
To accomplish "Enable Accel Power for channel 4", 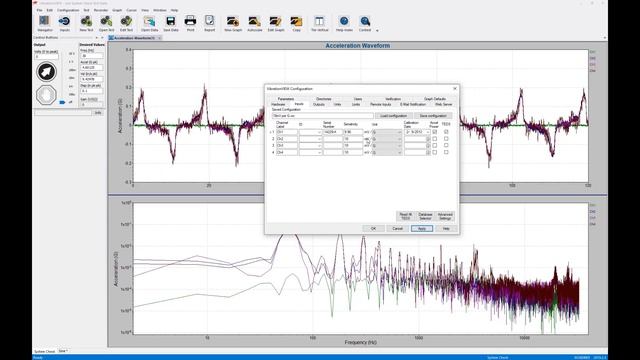I will coord(435,152).
